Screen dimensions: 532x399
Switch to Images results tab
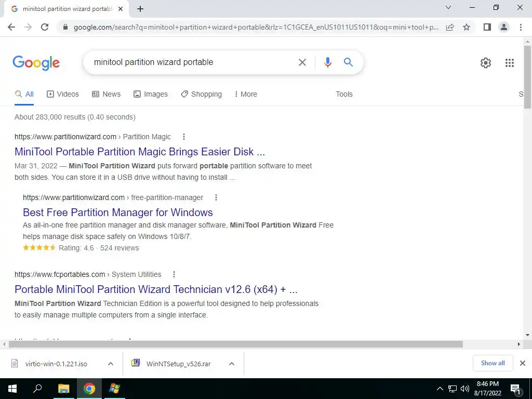(151, 95)
